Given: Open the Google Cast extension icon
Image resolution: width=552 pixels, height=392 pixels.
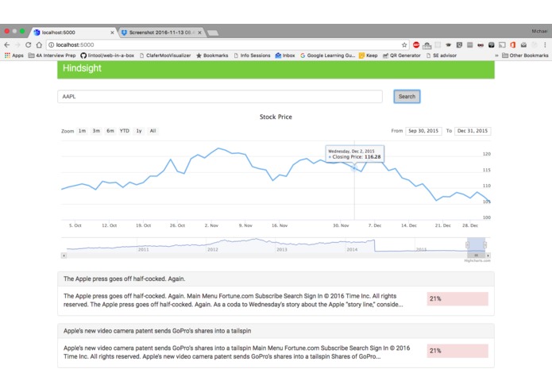Looking at the screenshot, I should (503, 44).
